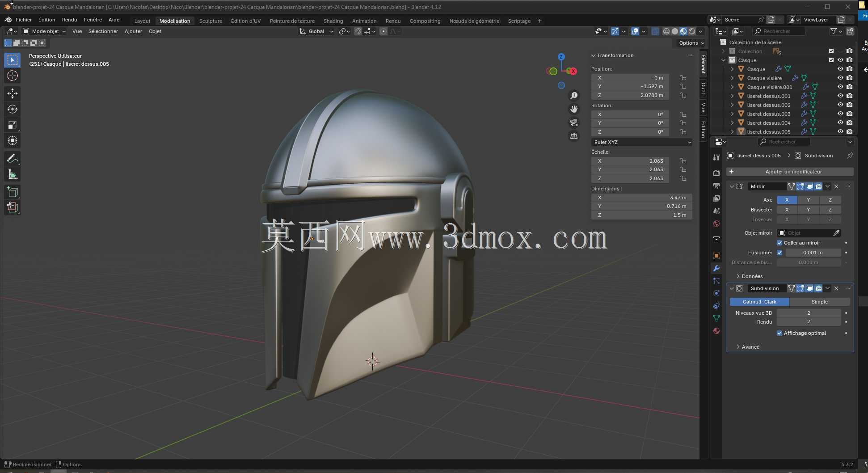Switch to wireframe viewport shading
The width and height of the screenshot is (868, 473).
point(666,31)
